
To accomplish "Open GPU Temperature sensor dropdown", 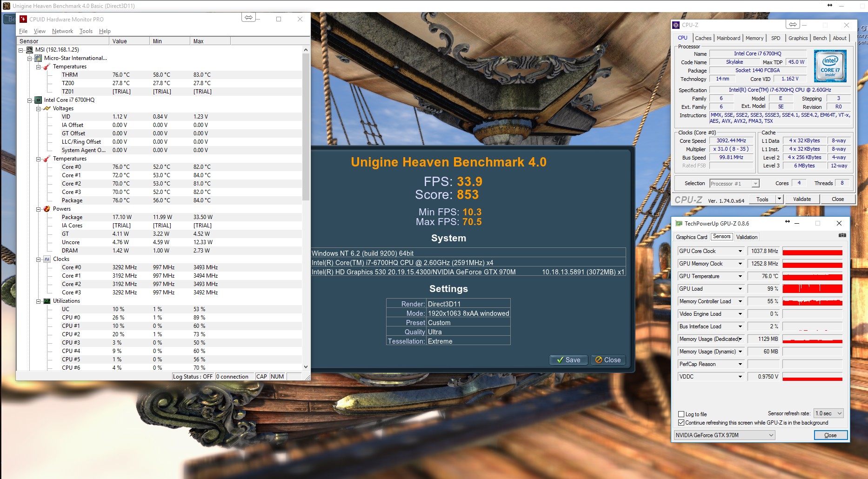I will tap(740, 276).
